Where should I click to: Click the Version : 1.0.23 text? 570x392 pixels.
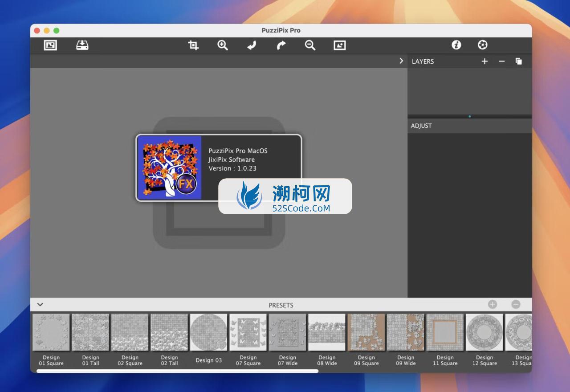(x=232, y=168)
